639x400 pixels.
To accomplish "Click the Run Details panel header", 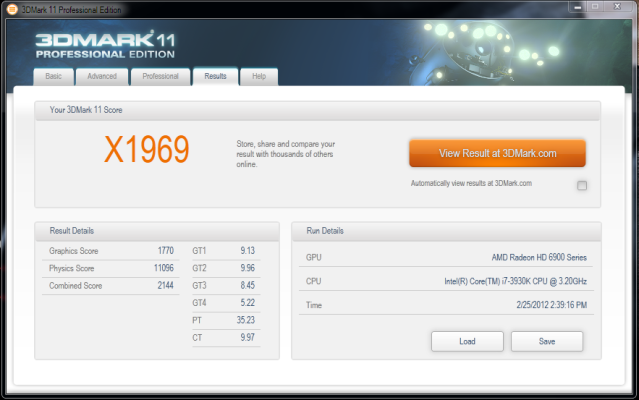I will click(x=446, y=231).
